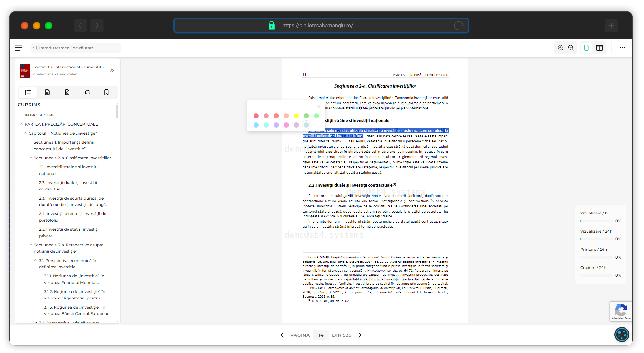Pick the aqua highlight color
Screen dimensions: 644x353
pyautogui.click(x=266, y=125)
